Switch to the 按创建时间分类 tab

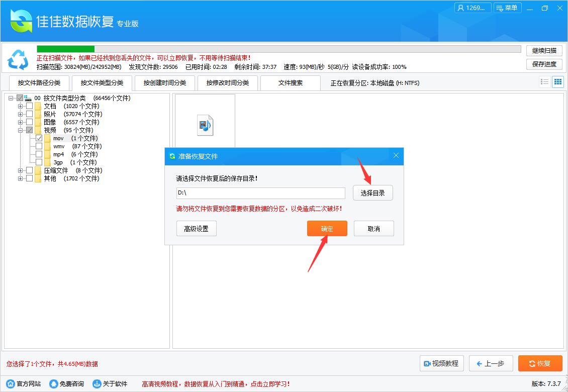click(x=164, y=82)
